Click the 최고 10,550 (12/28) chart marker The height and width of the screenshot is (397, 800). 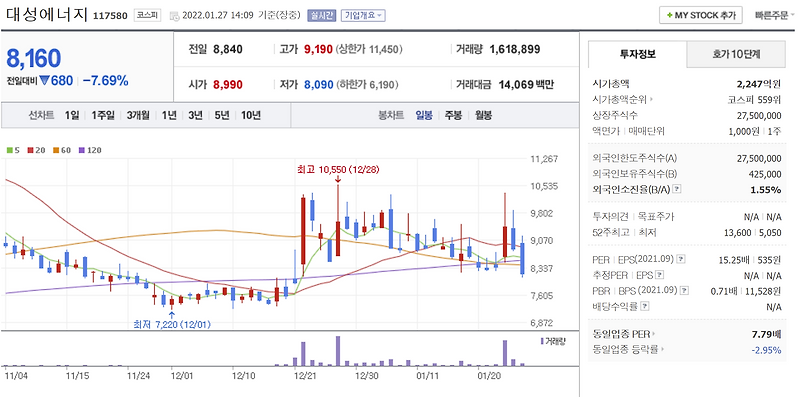337,169
